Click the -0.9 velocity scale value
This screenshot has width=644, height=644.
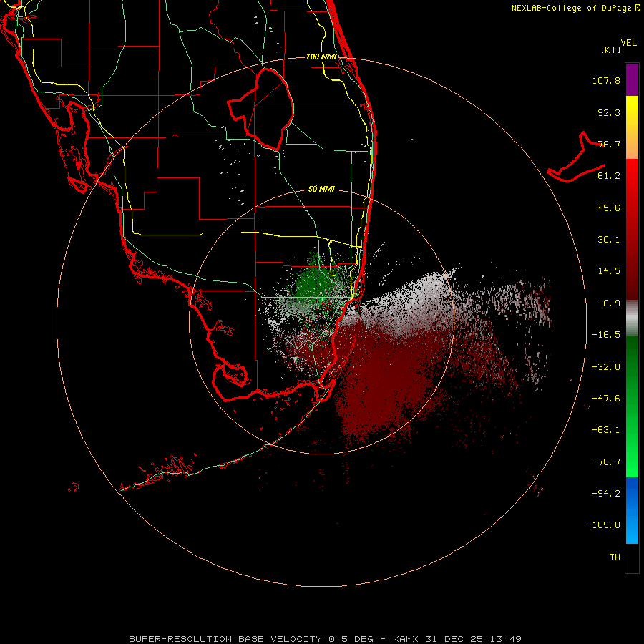(x=609, y=303)
